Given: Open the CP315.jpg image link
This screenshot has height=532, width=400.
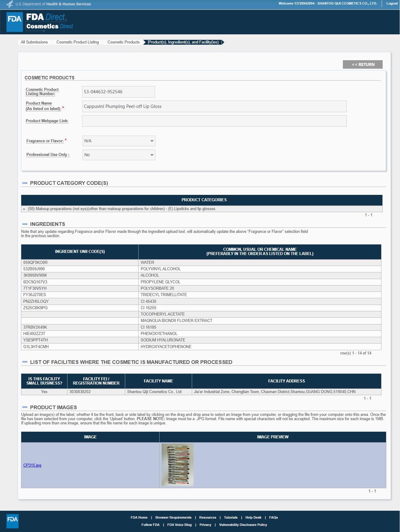Looking at the screenshot, I should [x=32, y=465].
